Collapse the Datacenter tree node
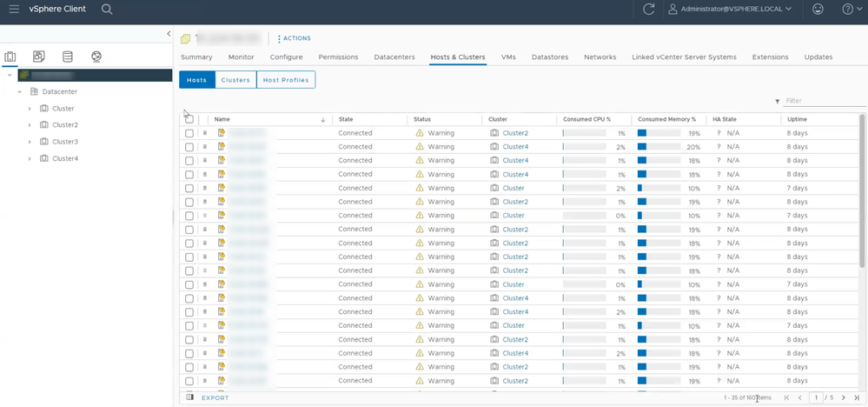This screenshot has height=407, width=868. point(19,91)
